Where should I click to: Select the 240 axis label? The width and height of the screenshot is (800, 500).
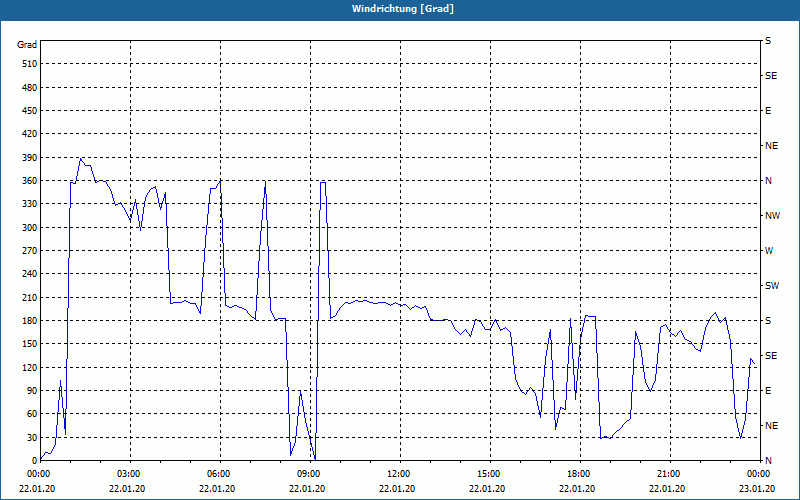tap(29, 274)
